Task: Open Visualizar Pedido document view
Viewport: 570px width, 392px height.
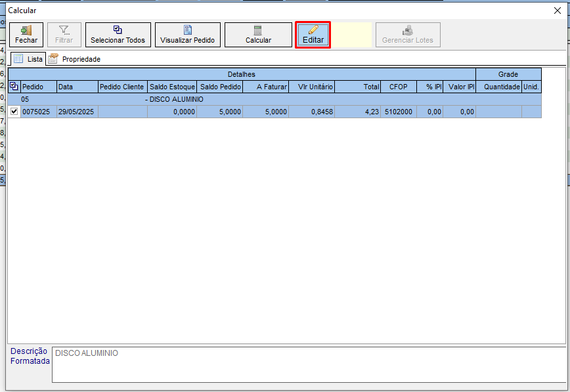Action: click(x=187, y=35)
